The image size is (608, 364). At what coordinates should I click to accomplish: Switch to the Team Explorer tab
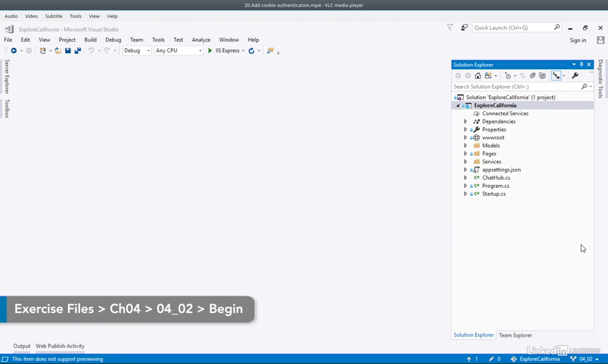516,335
